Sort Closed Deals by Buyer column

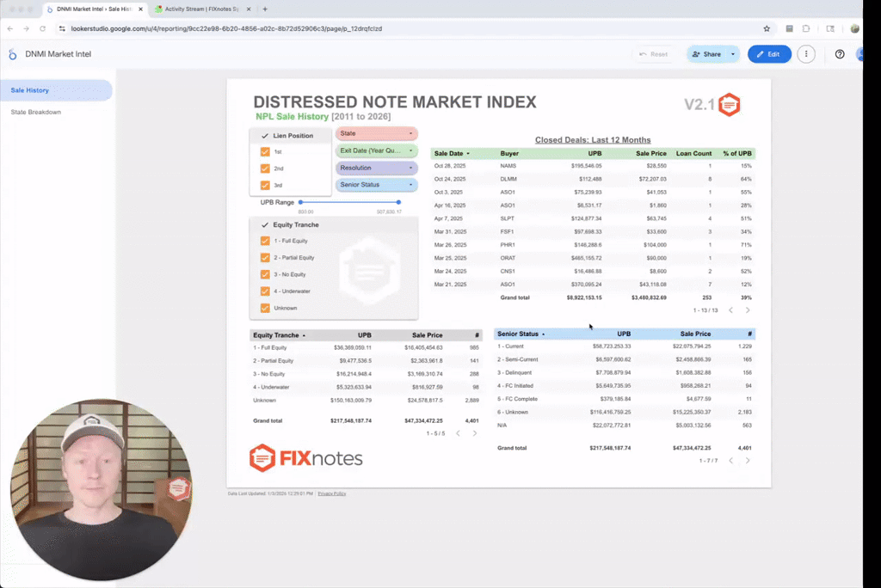click(509, 153)
